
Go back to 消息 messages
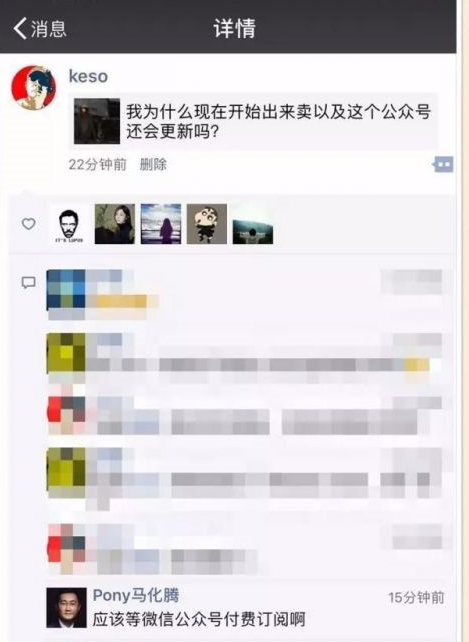pyautogui.click(x=40, y=28)
